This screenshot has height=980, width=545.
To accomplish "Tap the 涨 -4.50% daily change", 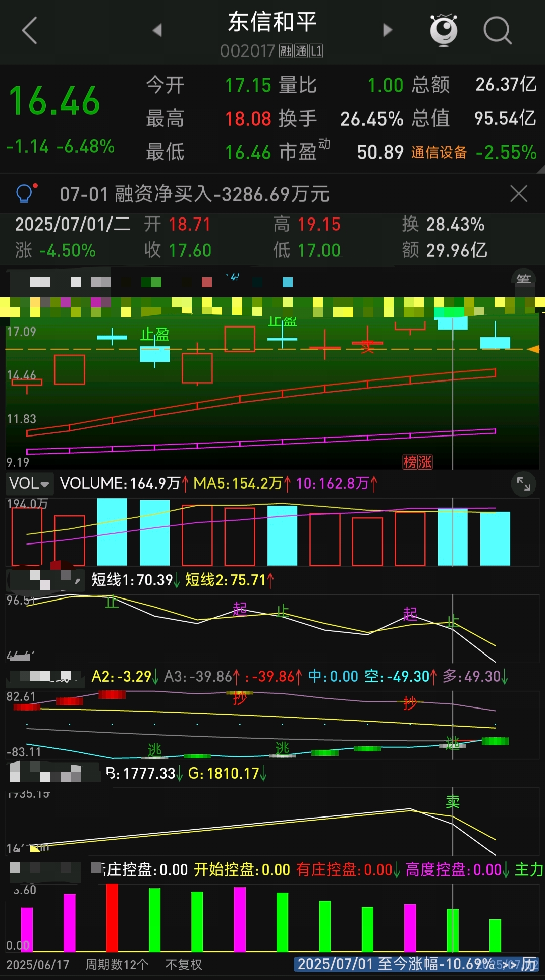I will (56, 250).
